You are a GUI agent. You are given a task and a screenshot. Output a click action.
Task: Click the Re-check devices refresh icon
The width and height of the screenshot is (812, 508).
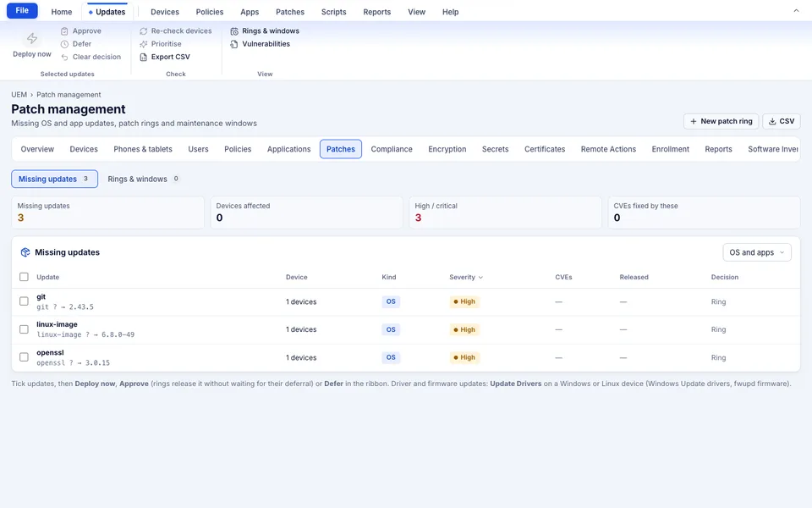point(144,31)
